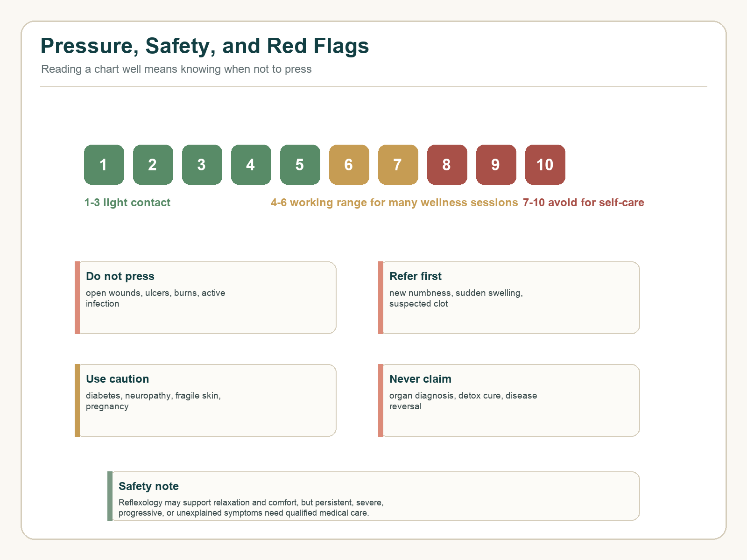Choose the pressure level 10 tile
747x560 pixels.
(545, 165)
